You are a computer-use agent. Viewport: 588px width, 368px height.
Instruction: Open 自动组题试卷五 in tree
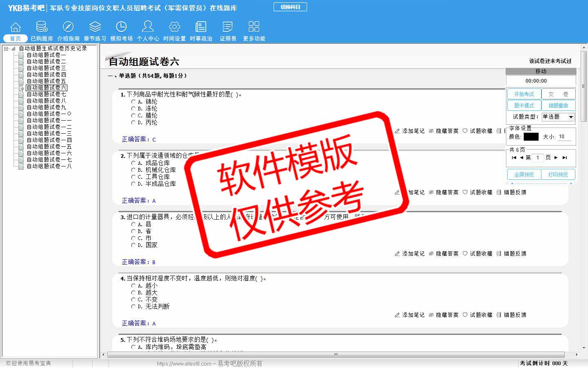[46, 81]
